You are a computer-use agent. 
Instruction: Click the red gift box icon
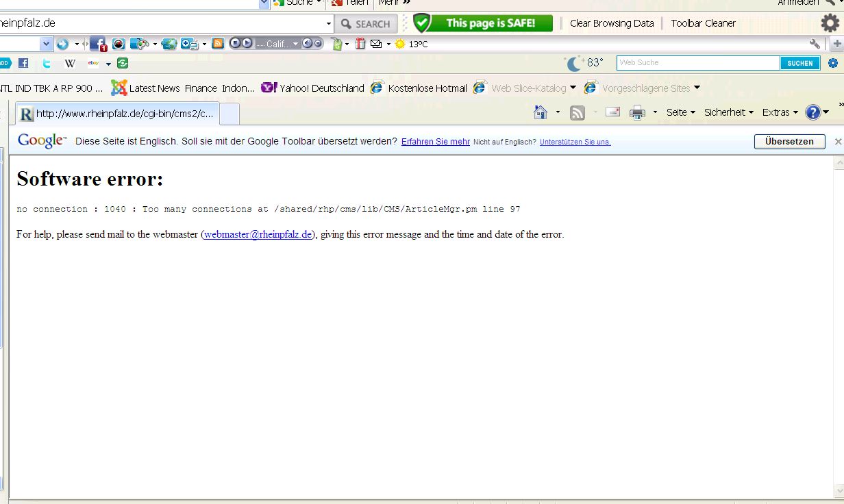pos(360,44)
